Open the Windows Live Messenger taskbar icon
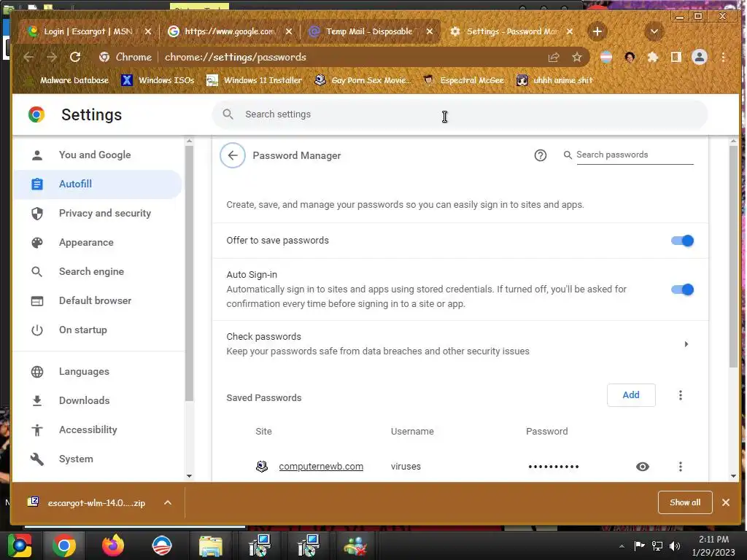This screenshot has height=560, width=747. tap(355, 545)
